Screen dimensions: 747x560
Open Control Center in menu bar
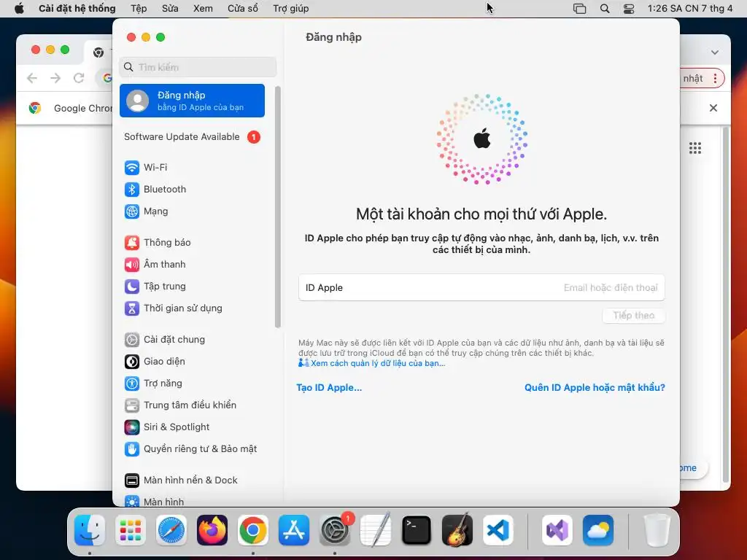(x=629, y=9)
